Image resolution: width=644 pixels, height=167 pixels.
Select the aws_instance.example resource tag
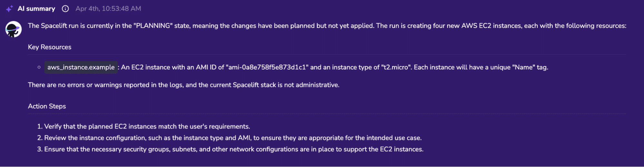point(81,67)
